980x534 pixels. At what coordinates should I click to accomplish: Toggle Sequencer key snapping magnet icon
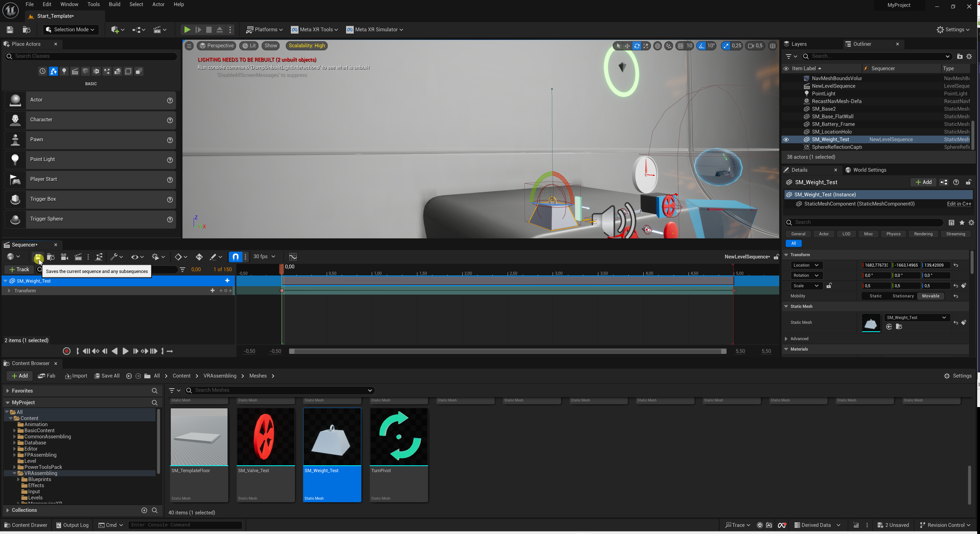point(235,257)
